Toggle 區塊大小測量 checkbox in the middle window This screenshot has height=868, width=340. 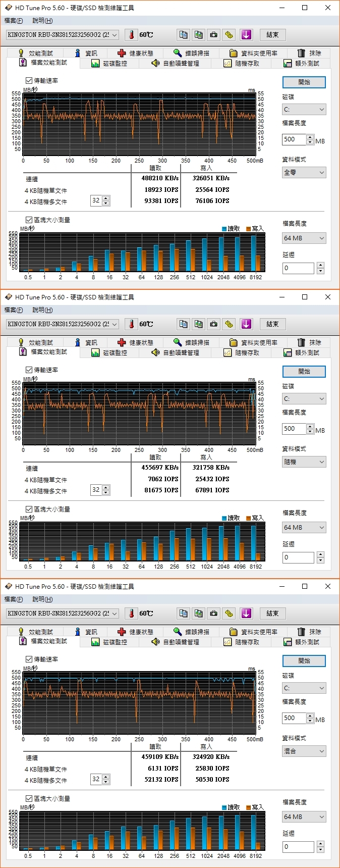pos(29,509)
